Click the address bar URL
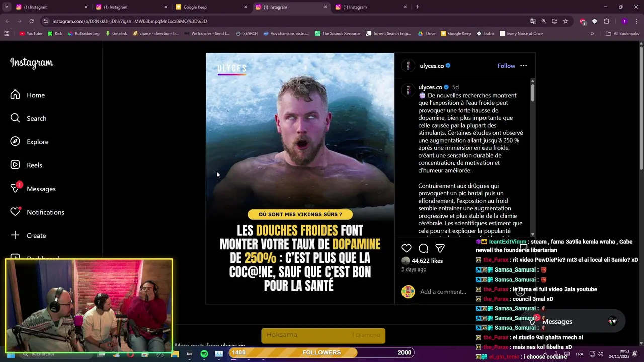This screenshot has width=644, height=362. [130, 21]
